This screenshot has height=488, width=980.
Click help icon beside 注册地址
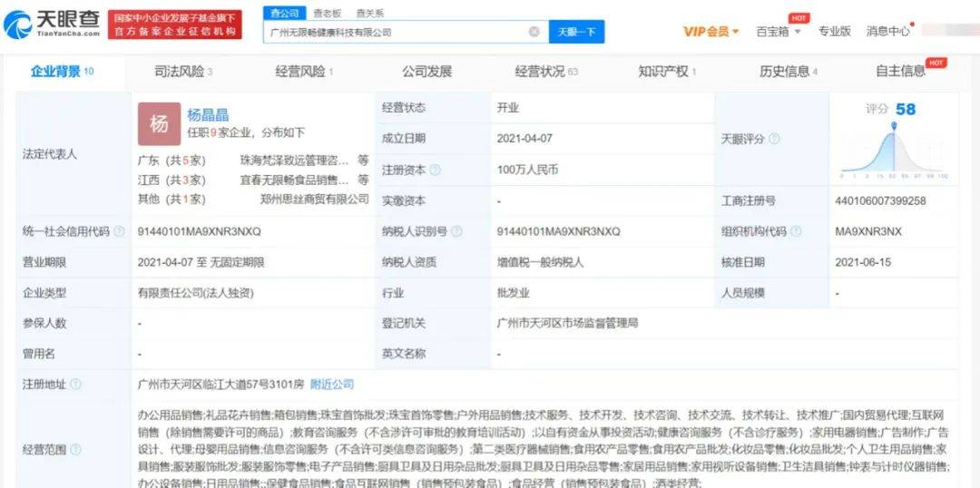pyautogui.click(x=75, y=385)
